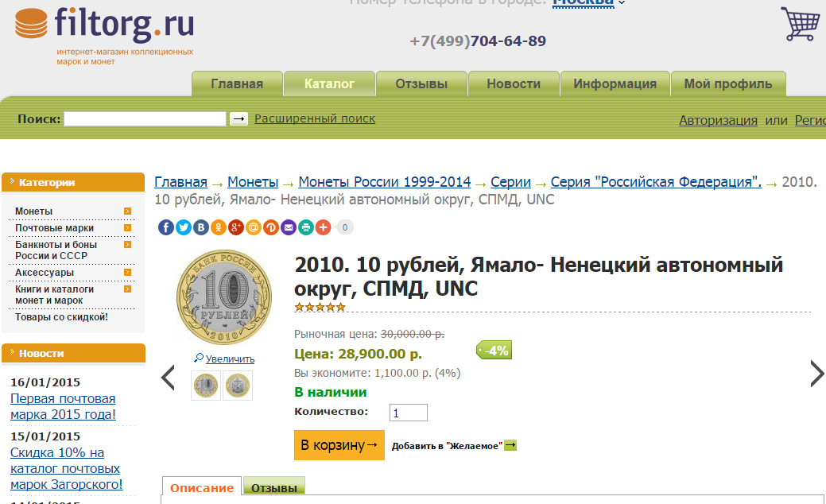Click Добавить в "Желаемое" link
The width and height of the screenshot is (826, 504).
(448, 446)
